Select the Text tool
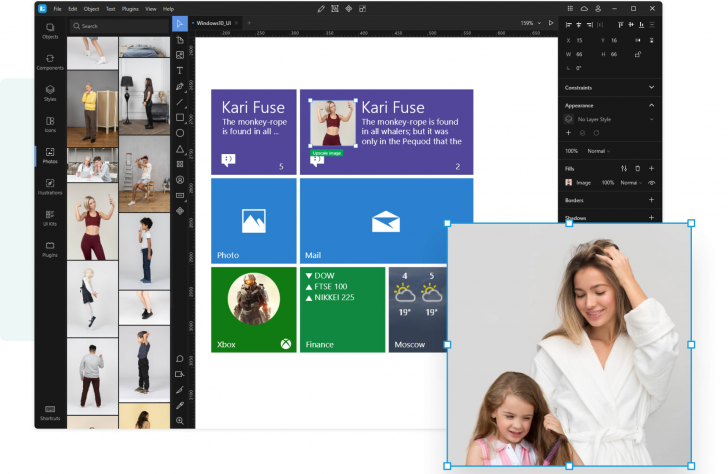The height and width of the screenshot is (474, 728). coord(180,71)
